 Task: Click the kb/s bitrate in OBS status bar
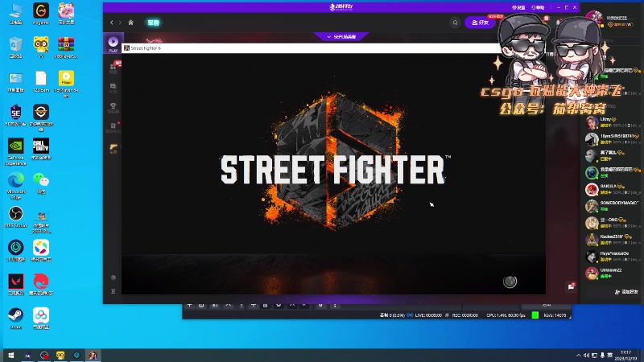[555, 315]
